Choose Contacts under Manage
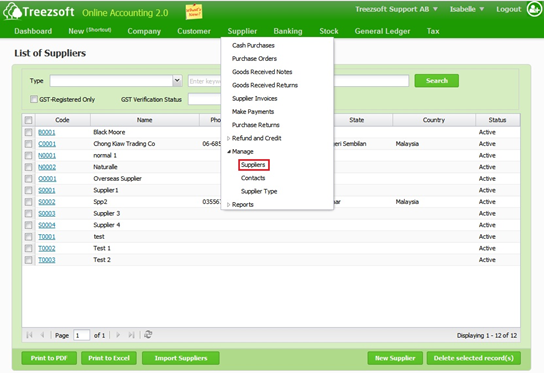The height and width of the screenshot is (373, 544). (x=253, y=178)
